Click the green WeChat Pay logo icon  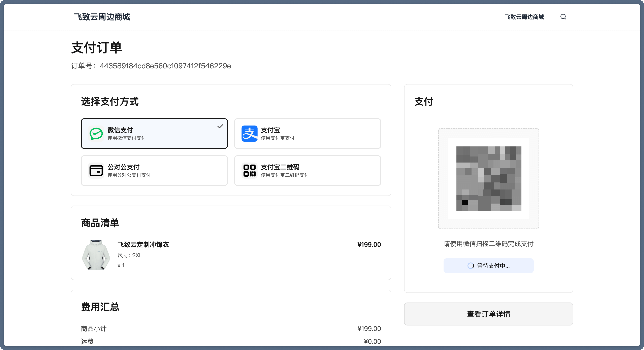point(96,134)
